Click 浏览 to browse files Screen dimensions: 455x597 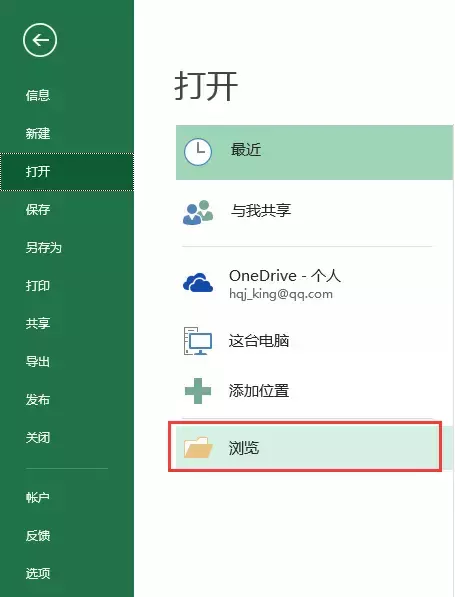[314, 447]
